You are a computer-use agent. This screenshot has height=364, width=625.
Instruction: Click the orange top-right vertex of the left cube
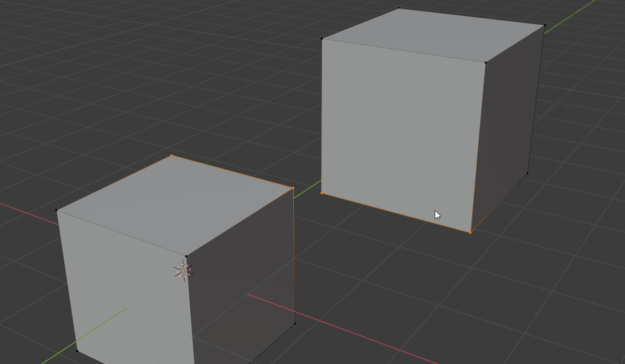click(x=293, y=188)
